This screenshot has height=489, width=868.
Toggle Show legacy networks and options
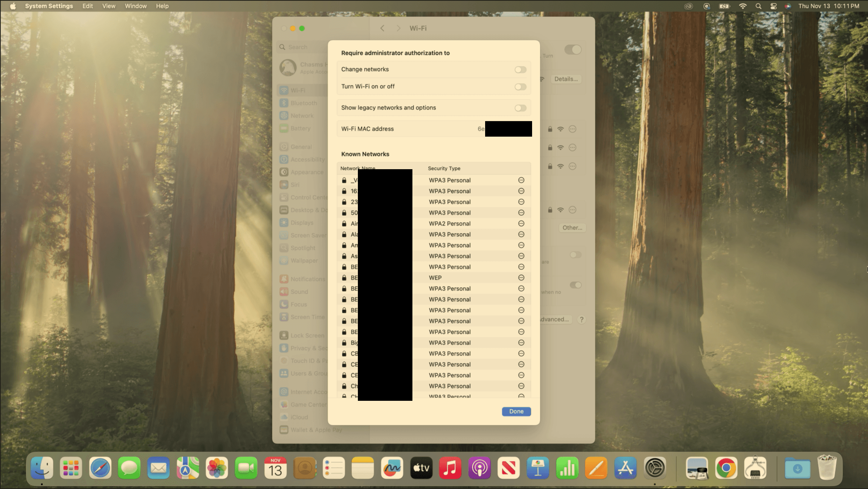pos(520,108)
